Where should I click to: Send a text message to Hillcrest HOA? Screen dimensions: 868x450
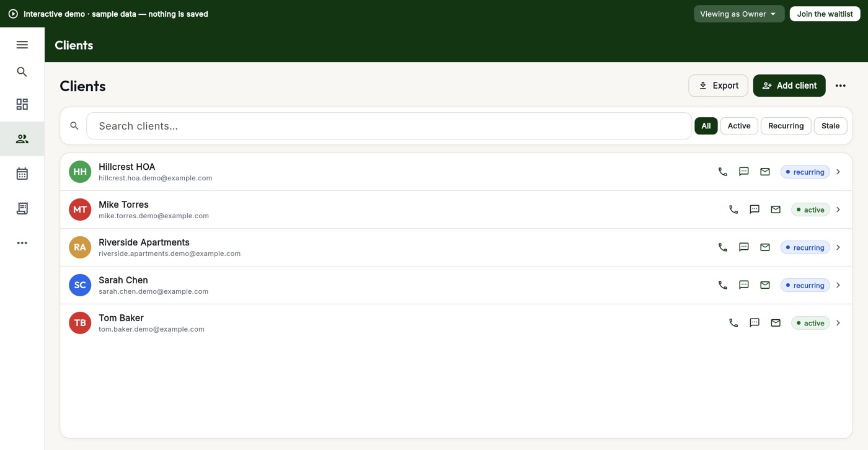[744, 172]
